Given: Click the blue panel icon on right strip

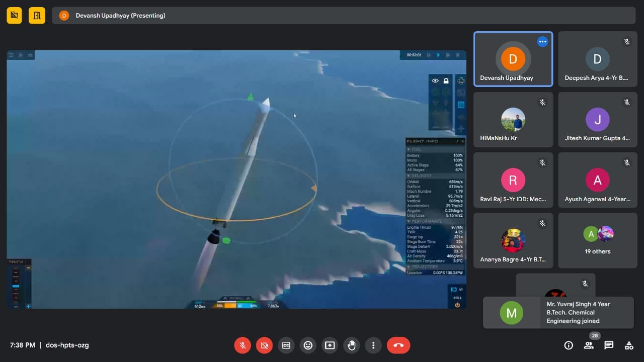Looking at the screenshot, I should [461, 105].
